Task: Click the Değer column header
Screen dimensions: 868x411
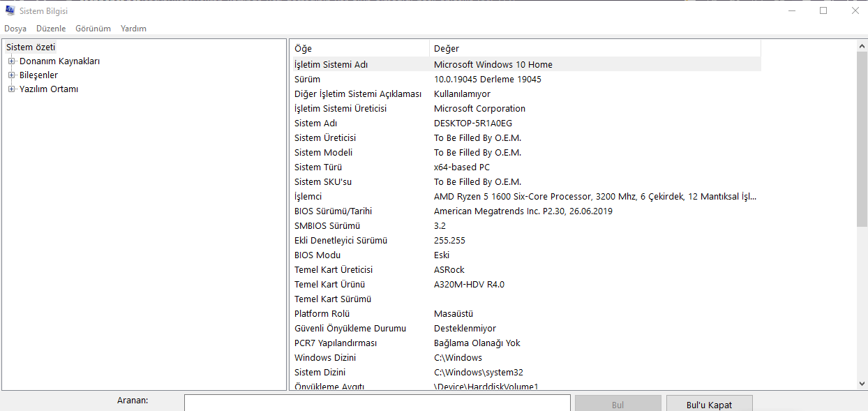Action: (x=593, y=48)
